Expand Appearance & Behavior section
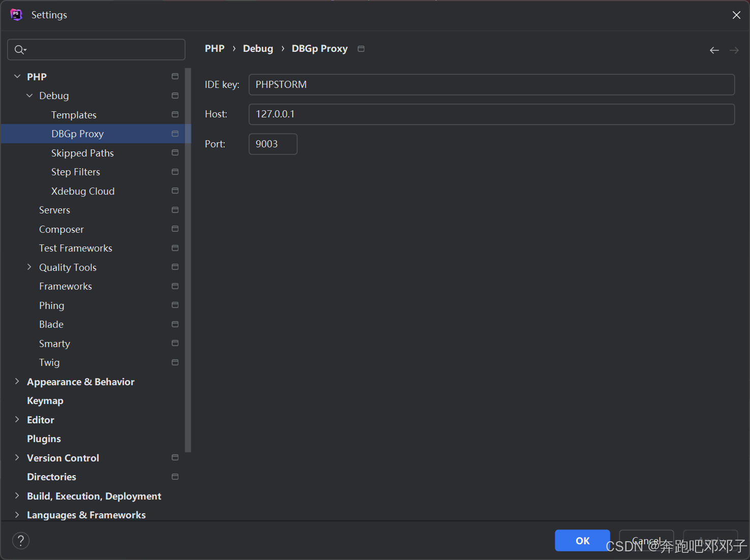This screenshot has width=750, height=560. coord(17,381)
